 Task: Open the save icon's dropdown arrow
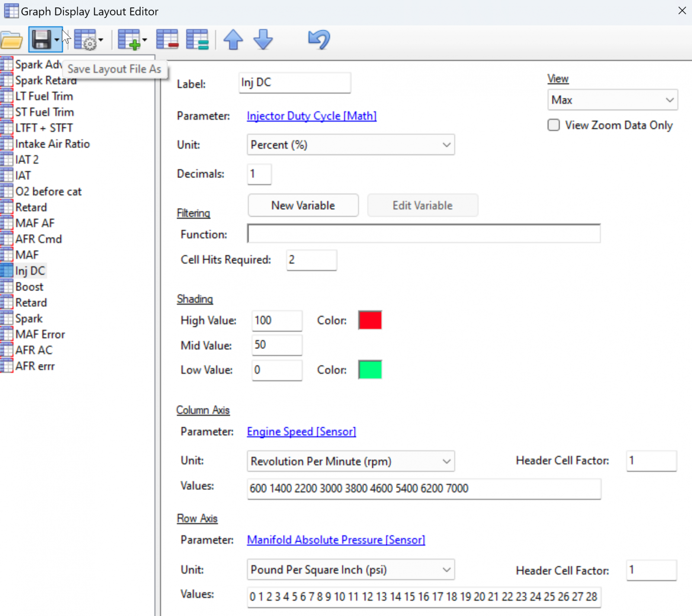pos(57,40)
